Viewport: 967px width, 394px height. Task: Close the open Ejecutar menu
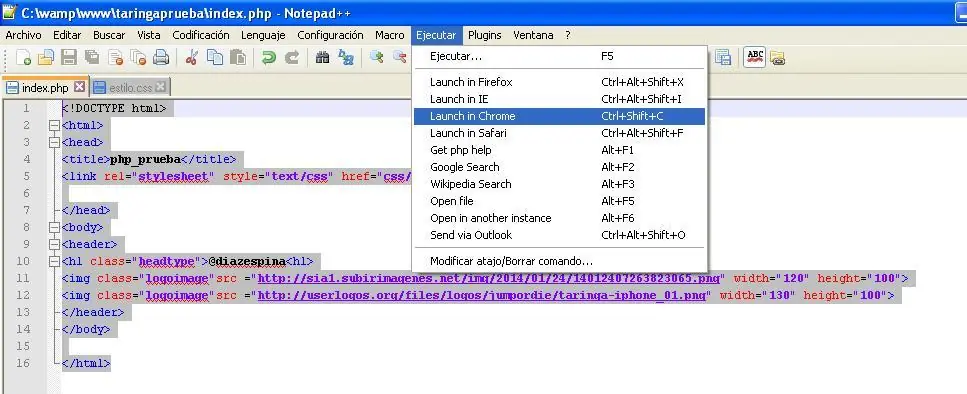(436, 35)
